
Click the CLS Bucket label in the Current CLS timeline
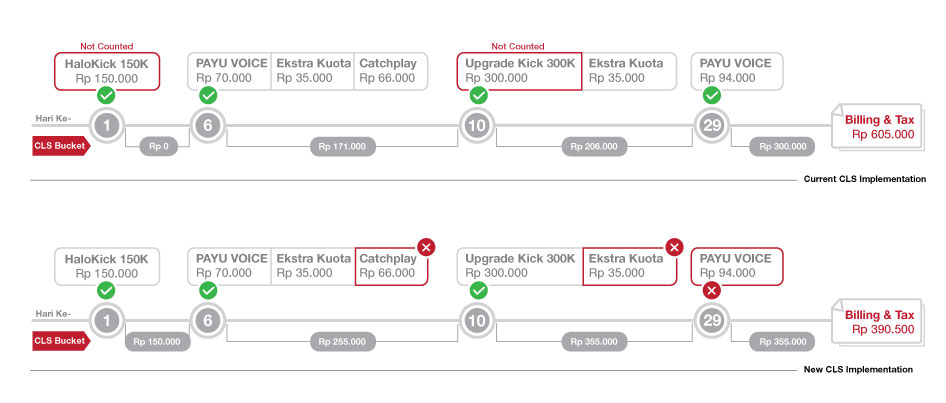(60, 146)
